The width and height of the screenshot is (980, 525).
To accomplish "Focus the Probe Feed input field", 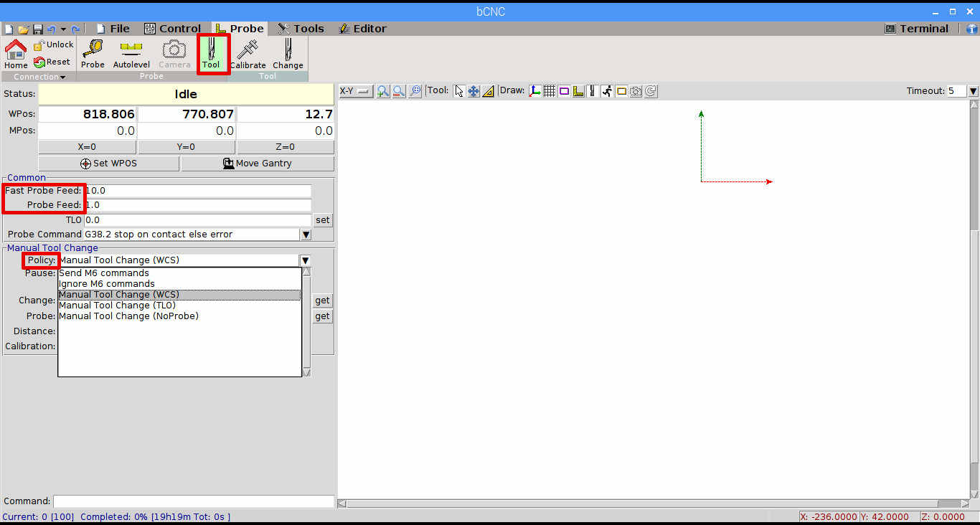I will 198,205.
